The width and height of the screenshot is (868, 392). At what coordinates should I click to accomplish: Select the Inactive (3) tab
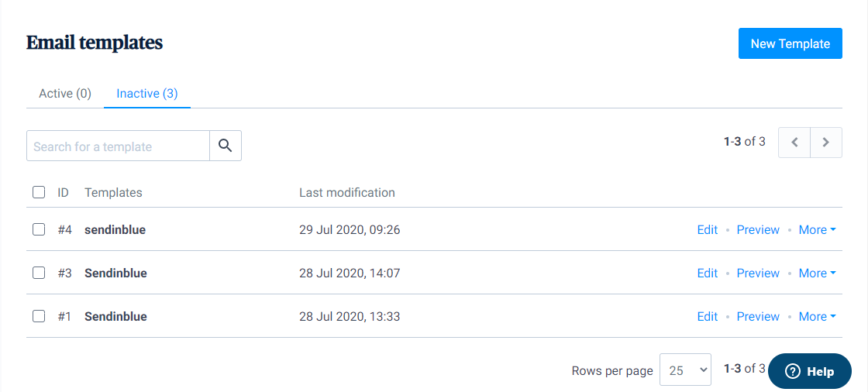(147, 94)
